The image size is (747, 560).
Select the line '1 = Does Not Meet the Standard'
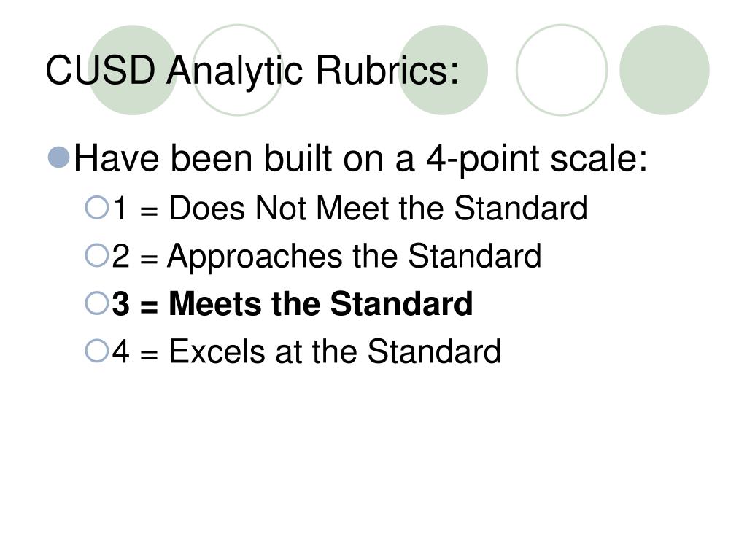[349, 208]
